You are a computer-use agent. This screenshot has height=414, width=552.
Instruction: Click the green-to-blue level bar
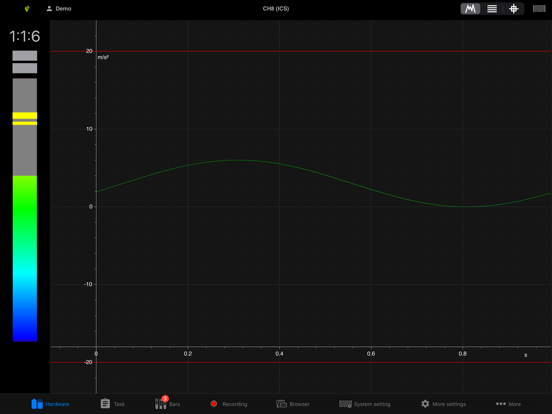point(25,258)
